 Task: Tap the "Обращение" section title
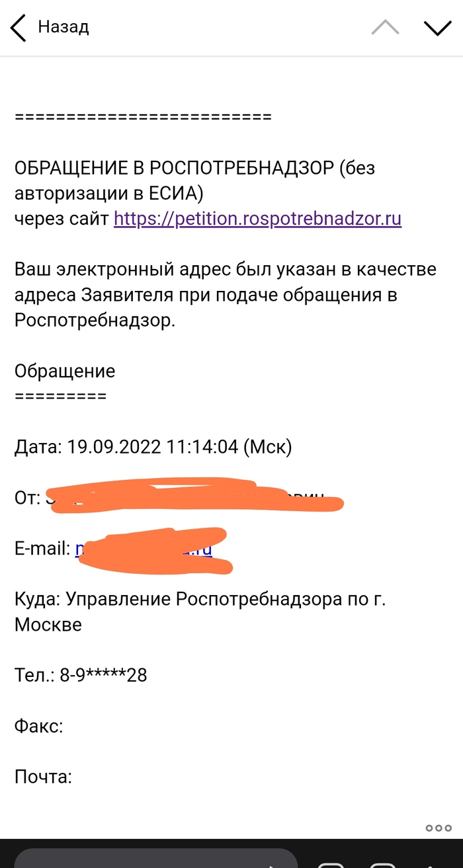pyautogui.click(x=65, y=372)
